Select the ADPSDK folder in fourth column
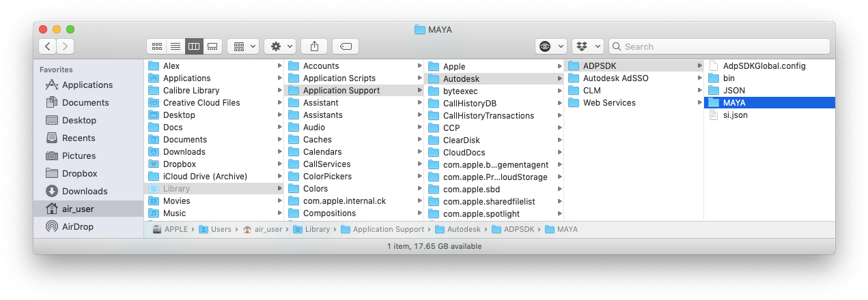This screenshot has height=300, width=868. [634, 66]
